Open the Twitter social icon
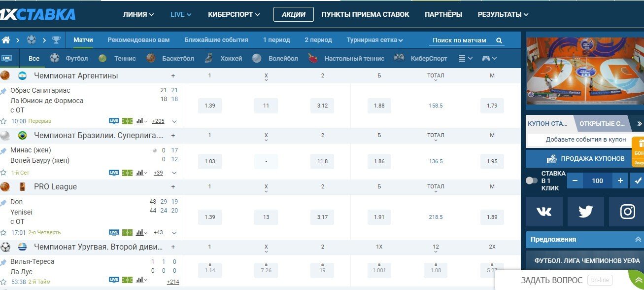Image resolution: width=644 pixels, height=290 pixels. tap(585, 212)
